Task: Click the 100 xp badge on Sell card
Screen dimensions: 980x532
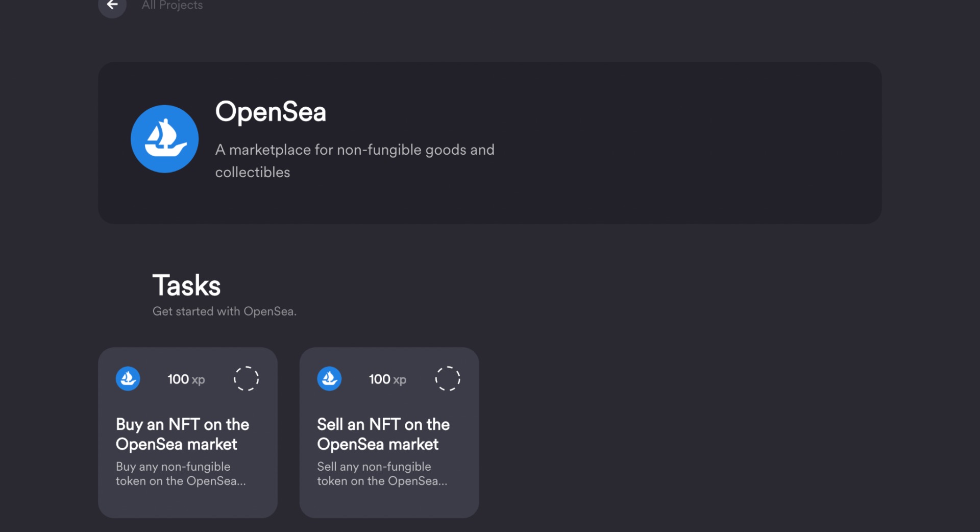Action: [387, 379]
